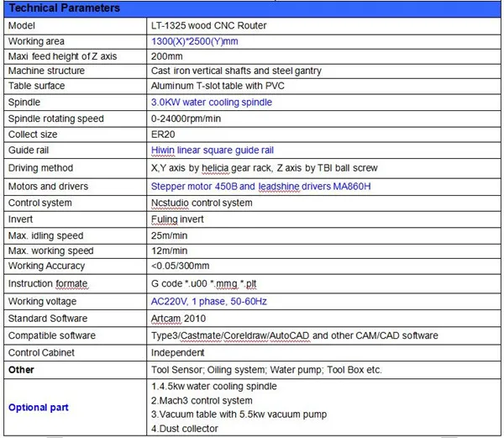Click 'Tool Sensor; Oiling system; Water pump' text
Screen dimensions: 504x438
click(x=236, y=370)
